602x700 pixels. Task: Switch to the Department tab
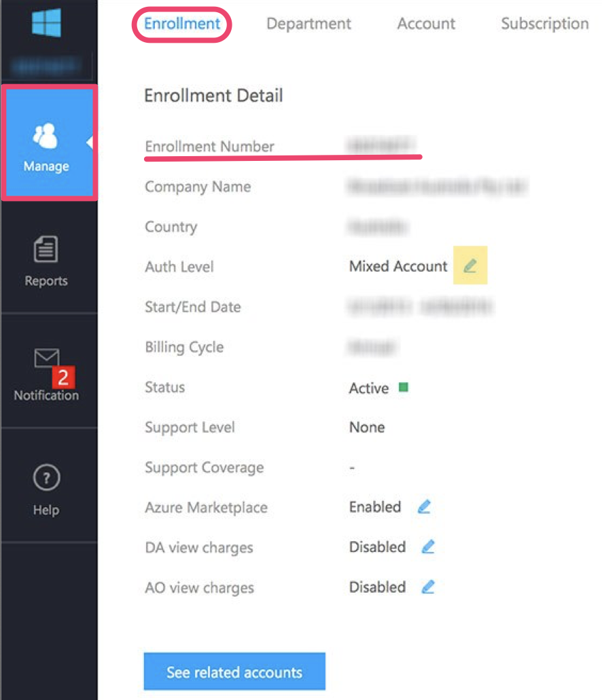click(308, 24)
